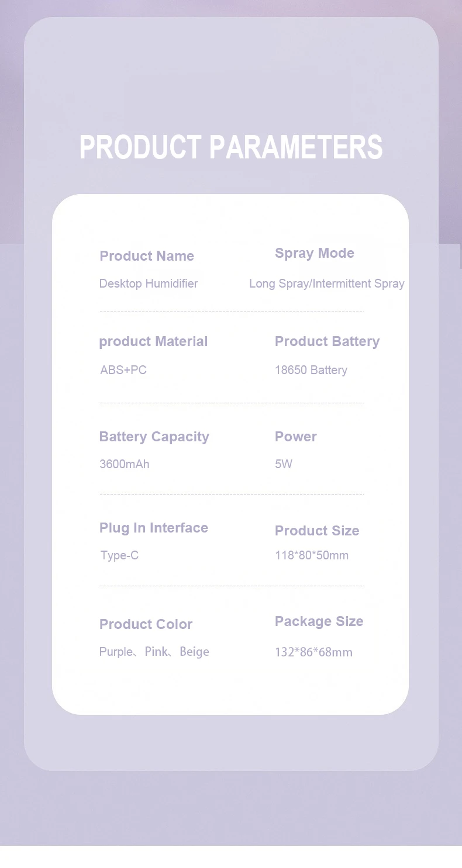Viewport: 462px width, 868px height.
Task: Click the Desktop Humidifier value text
Action: [149, 283]
